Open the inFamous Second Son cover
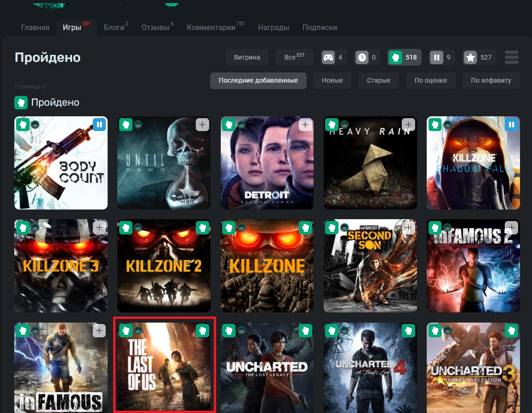 [x=370, y=266]
